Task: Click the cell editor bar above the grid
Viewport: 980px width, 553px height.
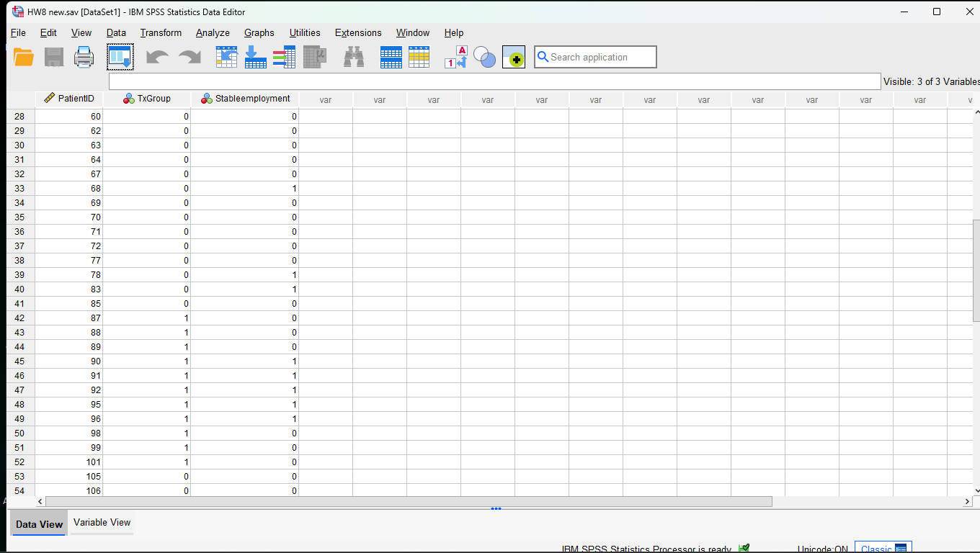Action: pos(494,81)
